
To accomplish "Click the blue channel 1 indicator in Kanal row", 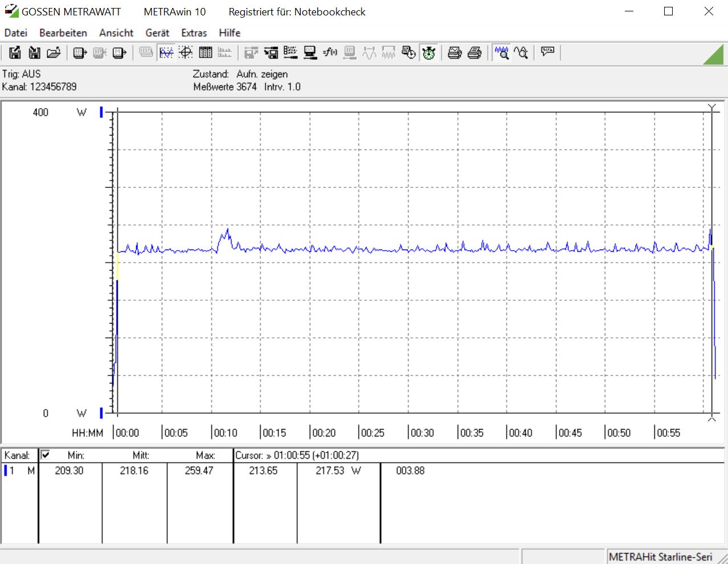I will click(6, 471).
